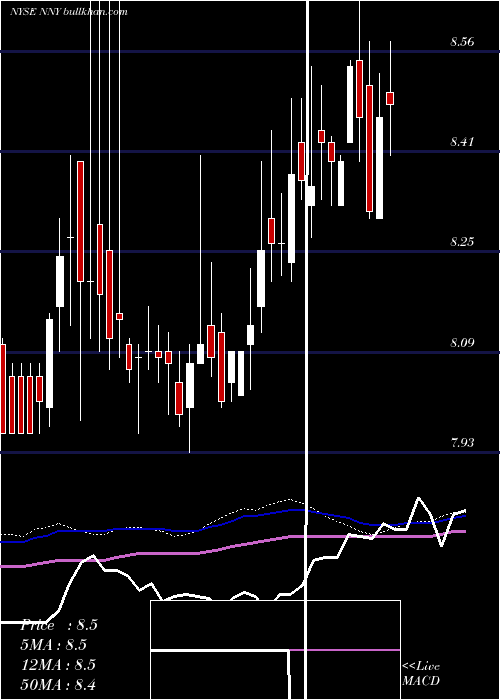
Task: Click the 12MA : 8.5 readout
Action: tap(59, 664)
